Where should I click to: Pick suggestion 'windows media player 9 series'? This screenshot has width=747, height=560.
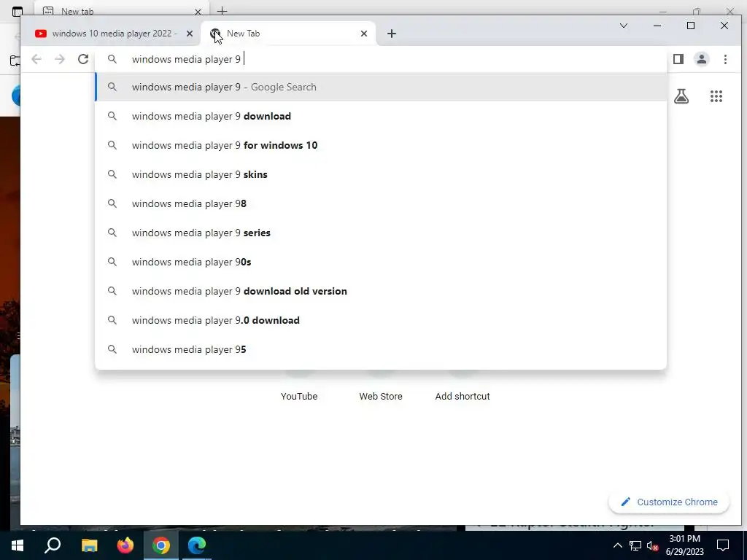click(381, 233)
